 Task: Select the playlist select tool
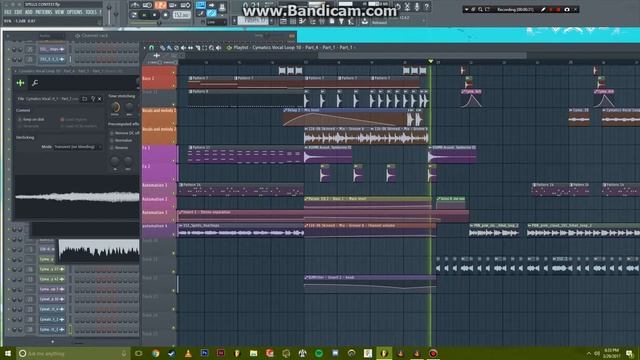[204, 48]
